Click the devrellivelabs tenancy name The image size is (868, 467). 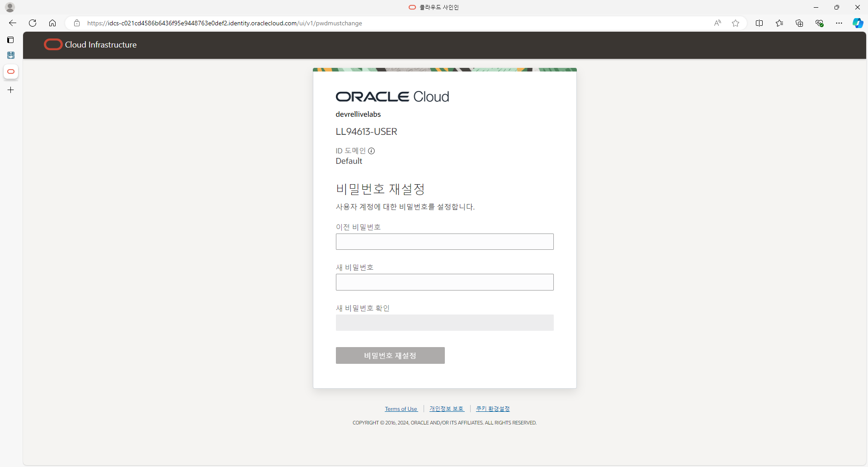click(x=358, y=114)
